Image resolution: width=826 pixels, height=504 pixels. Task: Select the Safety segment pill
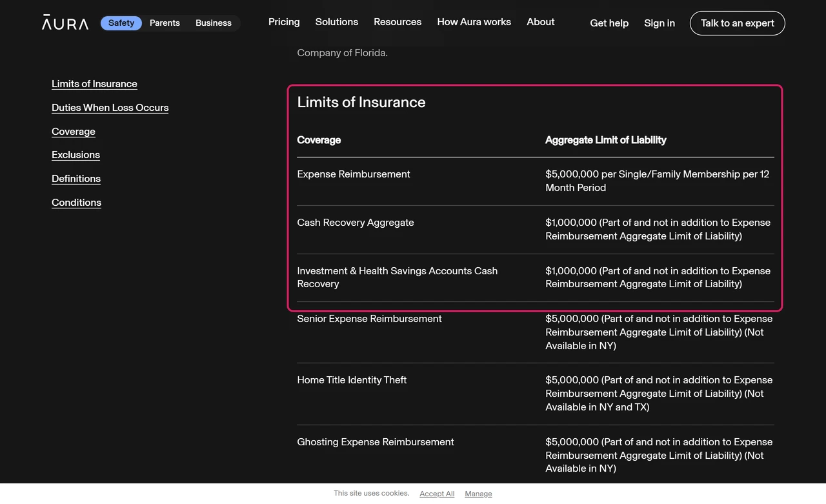(121, 23)
